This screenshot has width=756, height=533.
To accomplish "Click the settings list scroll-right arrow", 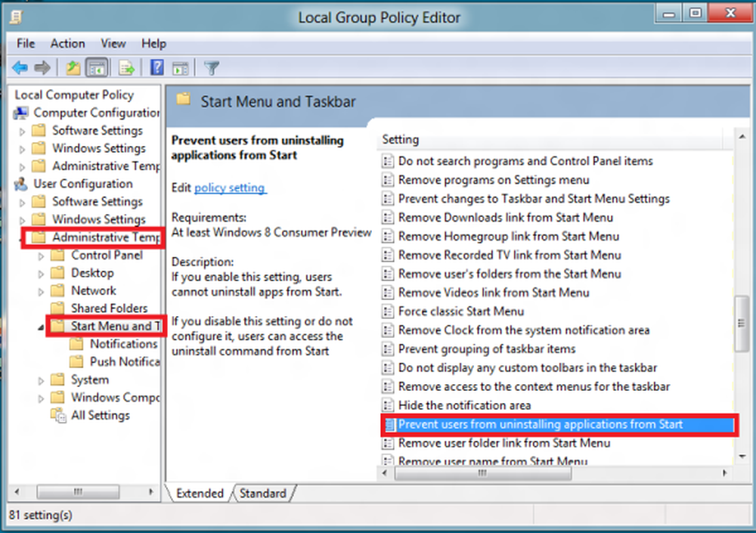I will pyautogui.click(x=724, y=474).
